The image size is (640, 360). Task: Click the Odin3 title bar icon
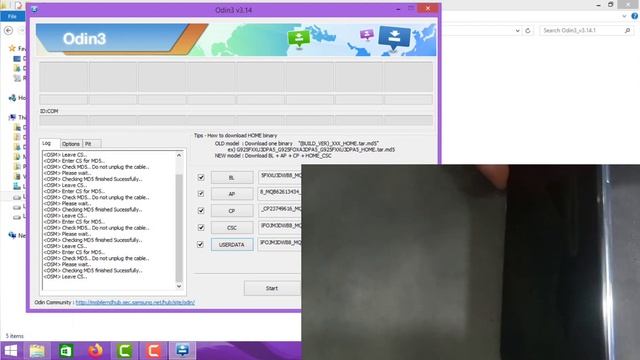[34, 9]
